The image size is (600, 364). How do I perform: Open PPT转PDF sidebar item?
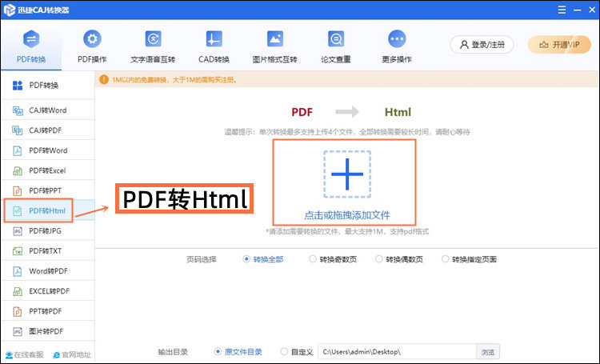click(x=48, y=311)
